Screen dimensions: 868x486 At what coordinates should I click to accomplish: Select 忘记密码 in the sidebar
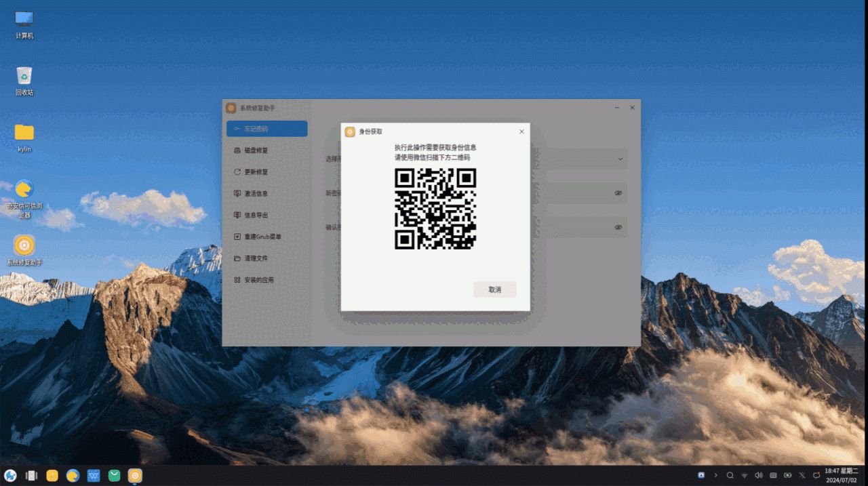pos(267,129)
